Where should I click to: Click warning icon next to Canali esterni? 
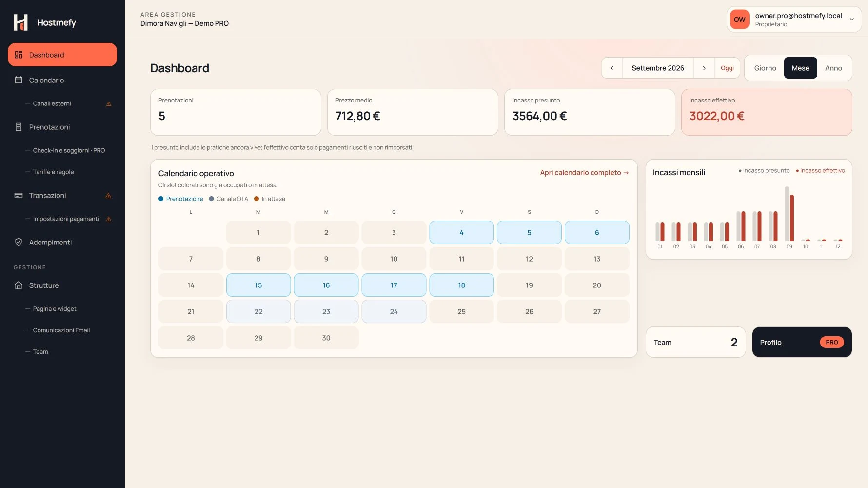coord(109,103)
